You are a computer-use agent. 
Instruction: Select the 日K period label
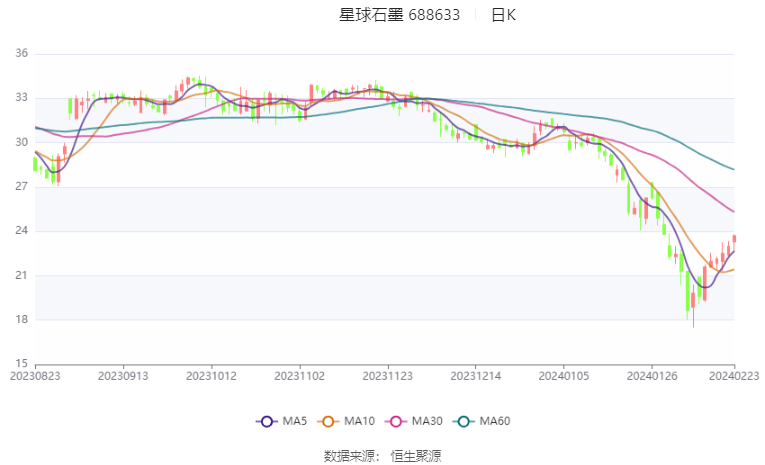pos(503,15)
